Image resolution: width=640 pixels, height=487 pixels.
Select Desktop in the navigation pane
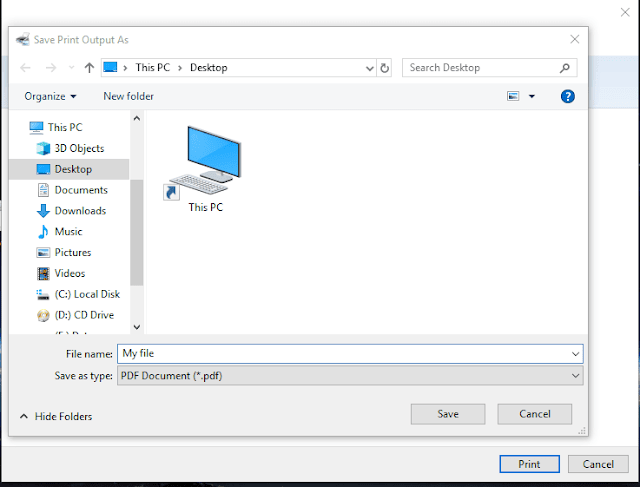click(x=69, y=169)
